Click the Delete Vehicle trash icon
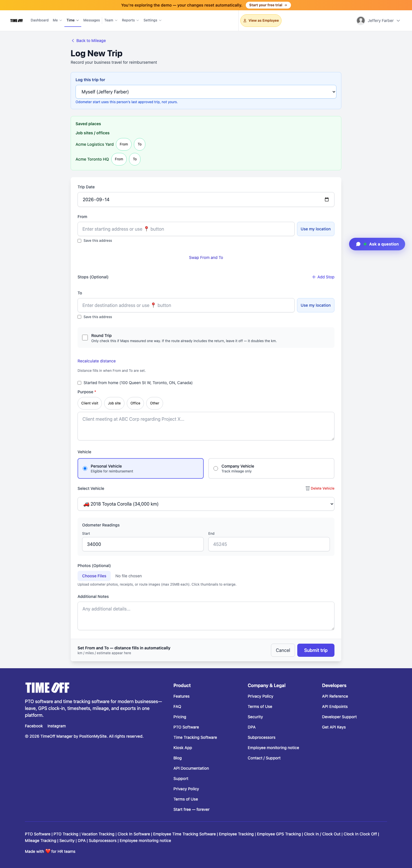 [307, 488]
